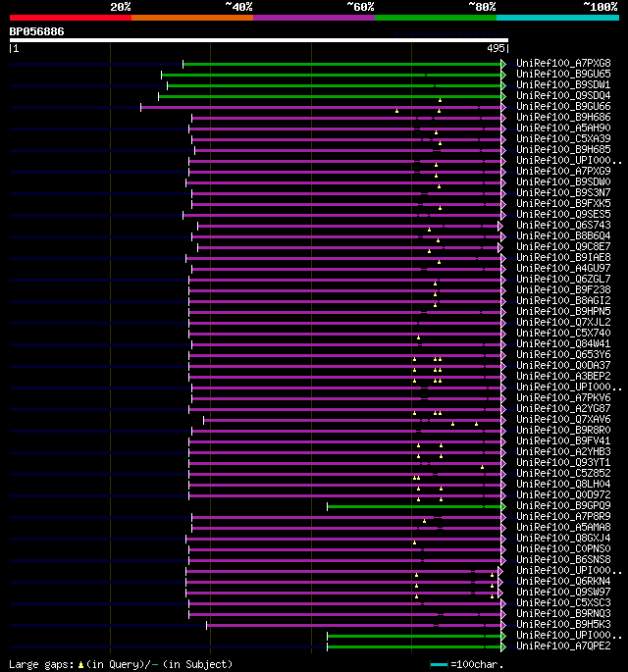
Task: Select the label UniRef100_Q84W41
Action: pyautogui.click(x=563, y=344)
